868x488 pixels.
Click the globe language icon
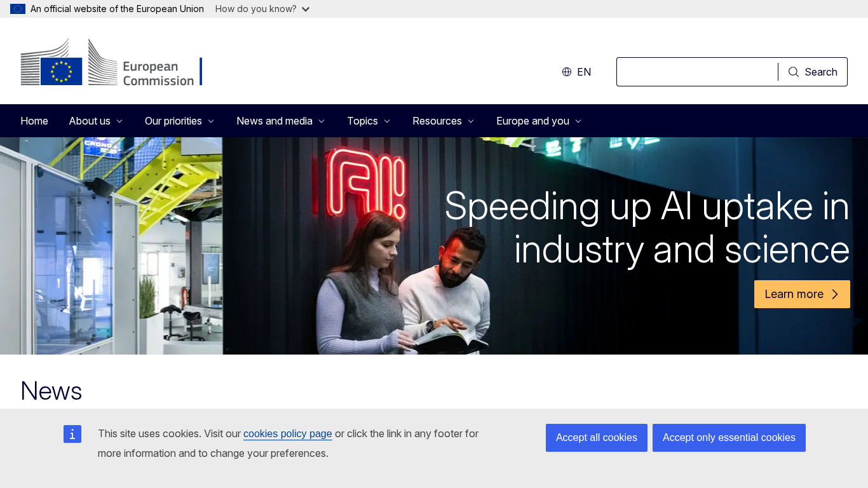pos(567,72)
